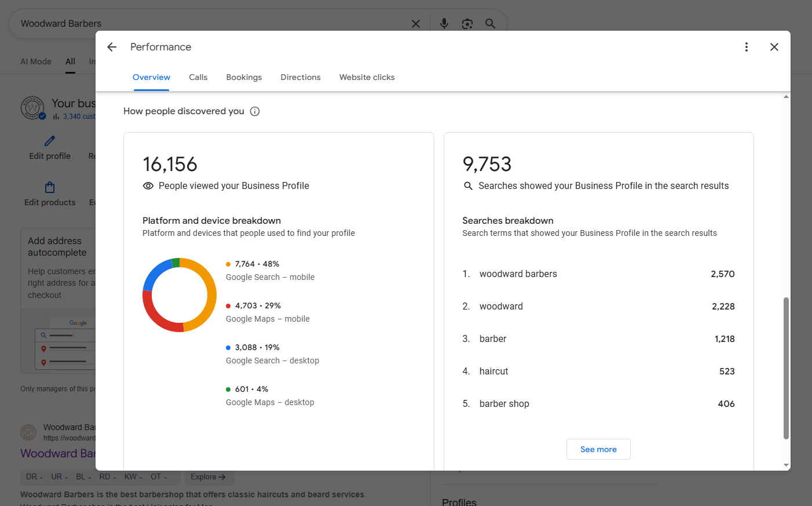Screen dimensions: 812x506
Task: Click the Edit profile pencil icon
Action: [x=50, y=141]
